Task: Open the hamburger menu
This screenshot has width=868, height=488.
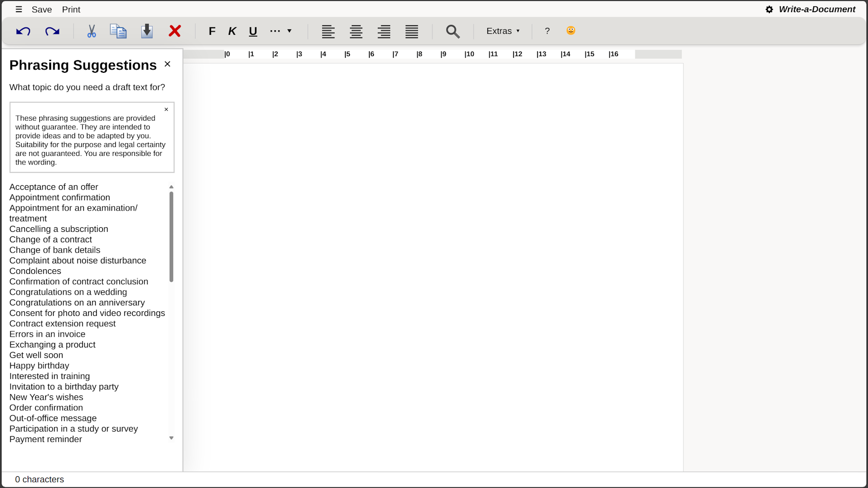Action: pyautogui.click(x=19, y=9)
